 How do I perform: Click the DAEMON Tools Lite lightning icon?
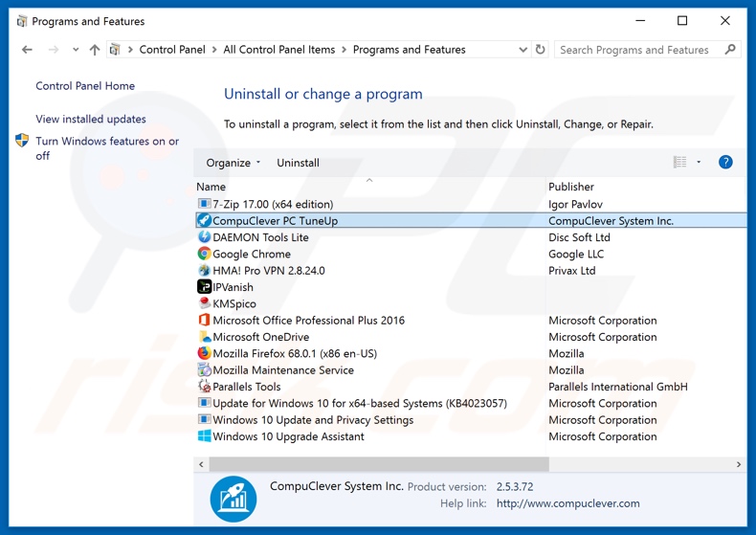click(x=205, y=236)
